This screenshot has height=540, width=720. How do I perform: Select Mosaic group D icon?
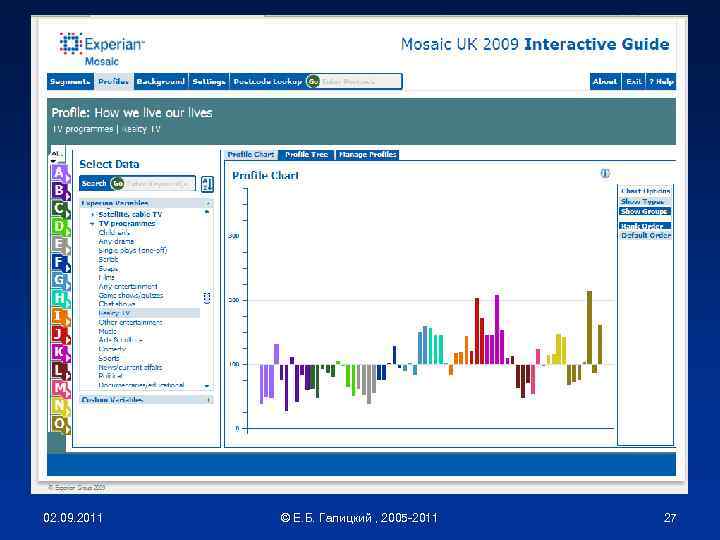point(60,226)
